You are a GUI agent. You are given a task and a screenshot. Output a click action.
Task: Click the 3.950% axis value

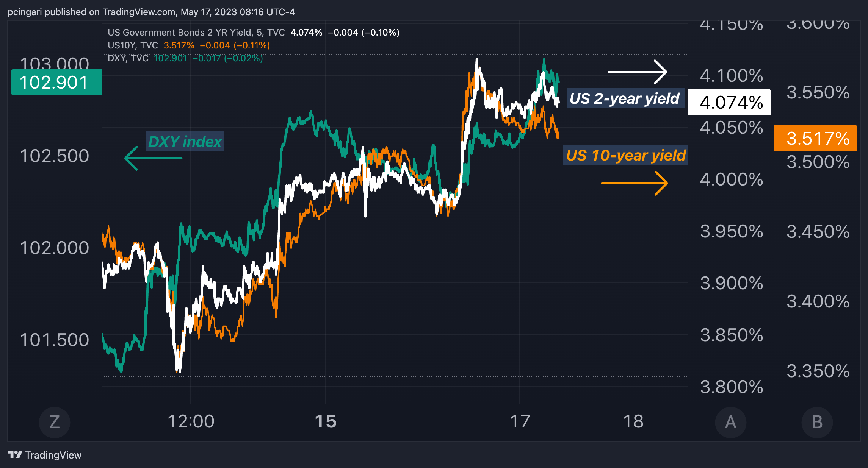[x=731, y=231]
